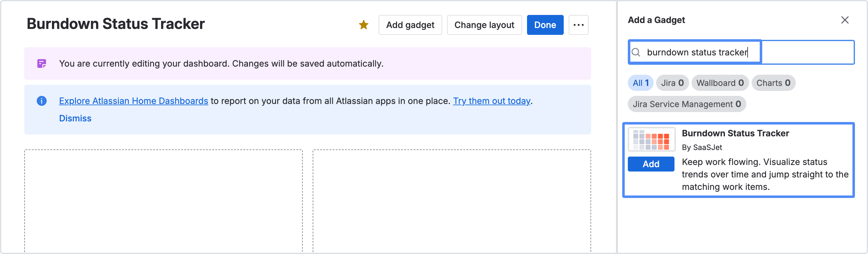
Task: Filter gadgets by Charts category
Action: pyautogui.click(x=773, y=83)
